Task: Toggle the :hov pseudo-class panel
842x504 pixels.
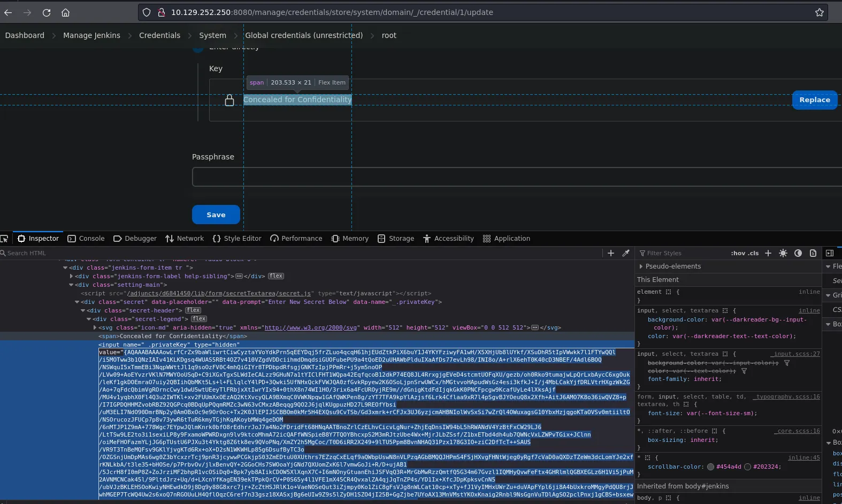Action: 738,253
